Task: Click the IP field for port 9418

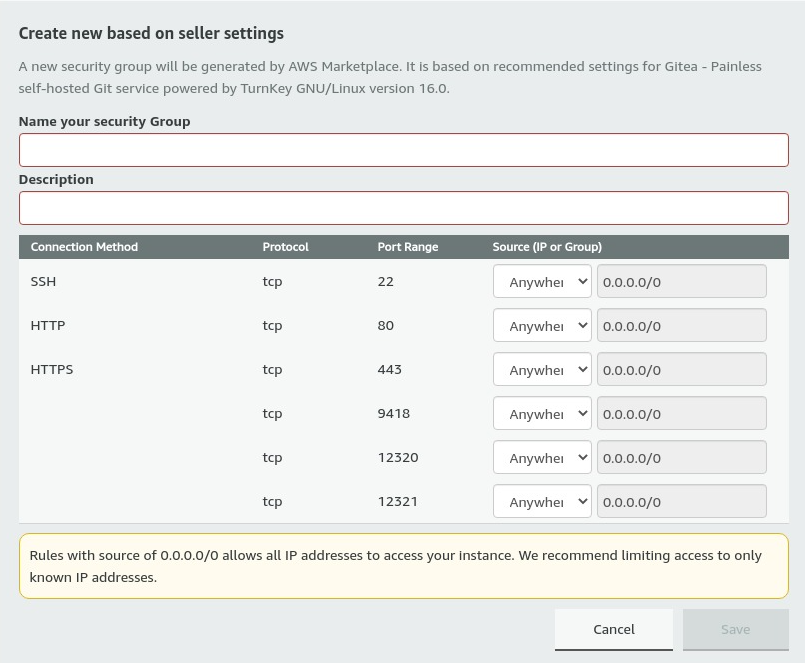Action: click(681, 413)
